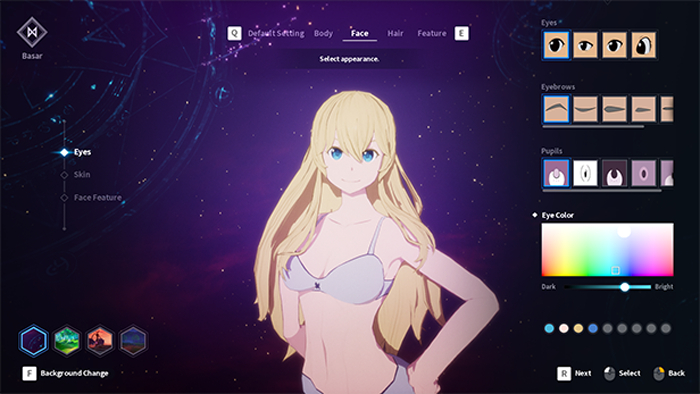Click the Dark to Bright brightness slider handle
700x394 pixels.
tap(625, 287)
